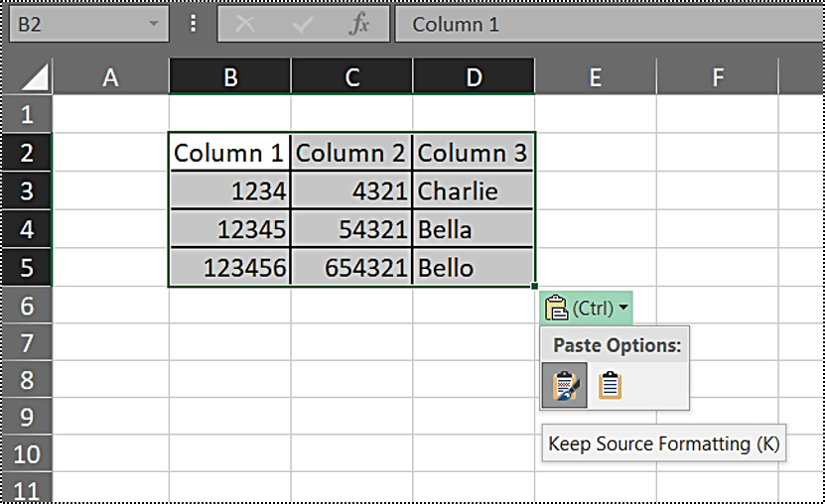
Task: Select row 7 header
Action: coord(27,343)
